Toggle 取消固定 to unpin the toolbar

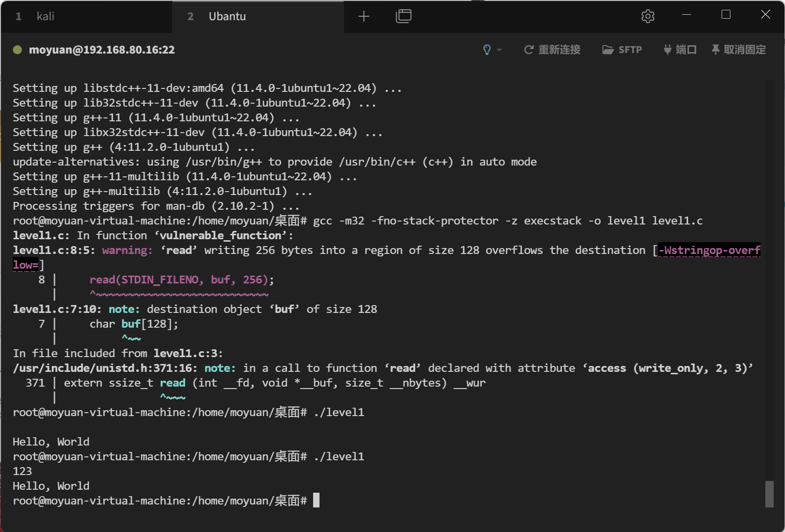click(738, 50)
